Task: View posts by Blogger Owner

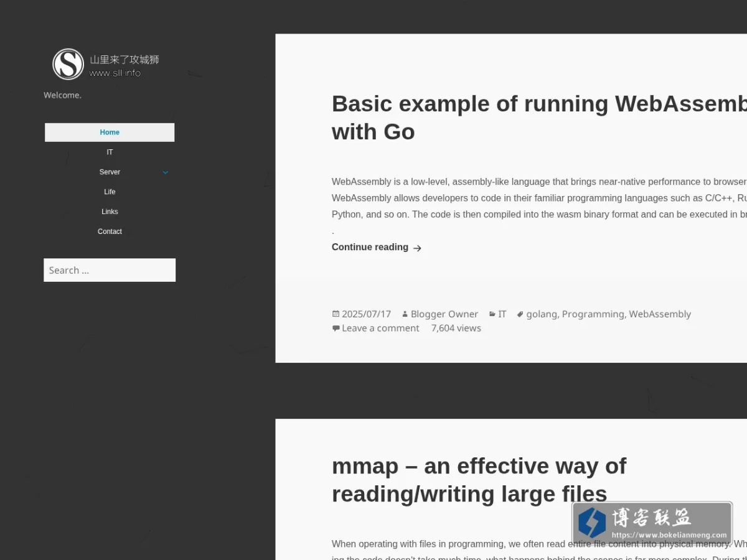Action: click(444, 314)
